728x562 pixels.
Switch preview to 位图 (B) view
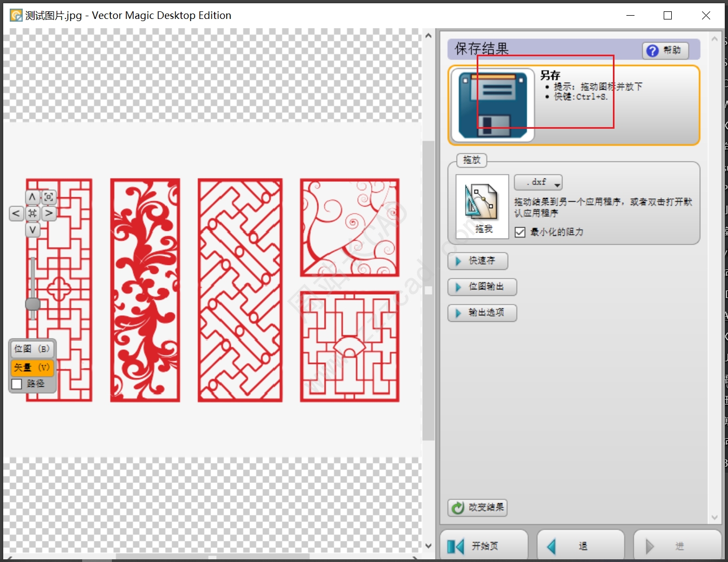click(x=31, y=349)
